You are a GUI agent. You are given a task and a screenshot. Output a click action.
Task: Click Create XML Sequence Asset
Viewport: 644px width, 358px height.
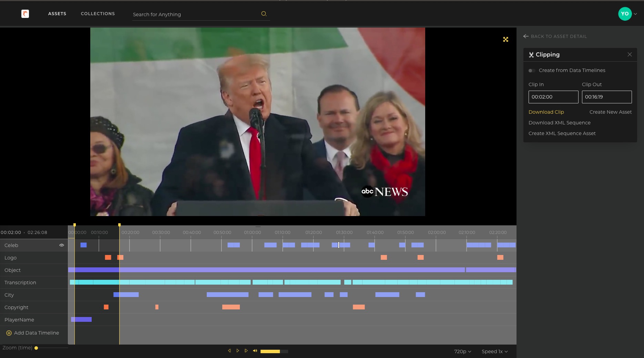pyautogui.click(x=562, y=133)
